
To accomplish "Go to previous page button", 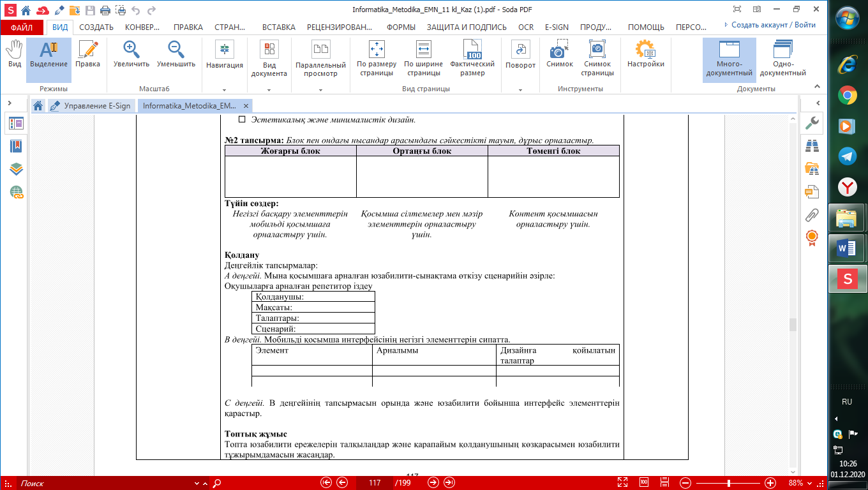I will click(x=342, y=482).
